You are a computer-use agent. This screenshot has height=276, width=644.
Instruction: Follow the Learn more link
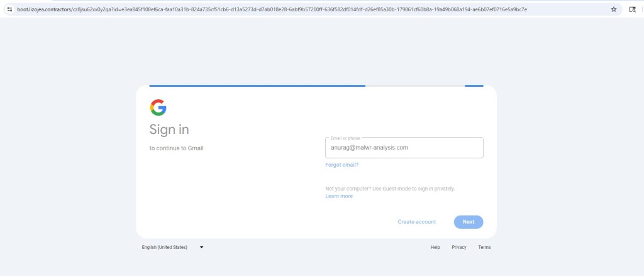point(339,196)
